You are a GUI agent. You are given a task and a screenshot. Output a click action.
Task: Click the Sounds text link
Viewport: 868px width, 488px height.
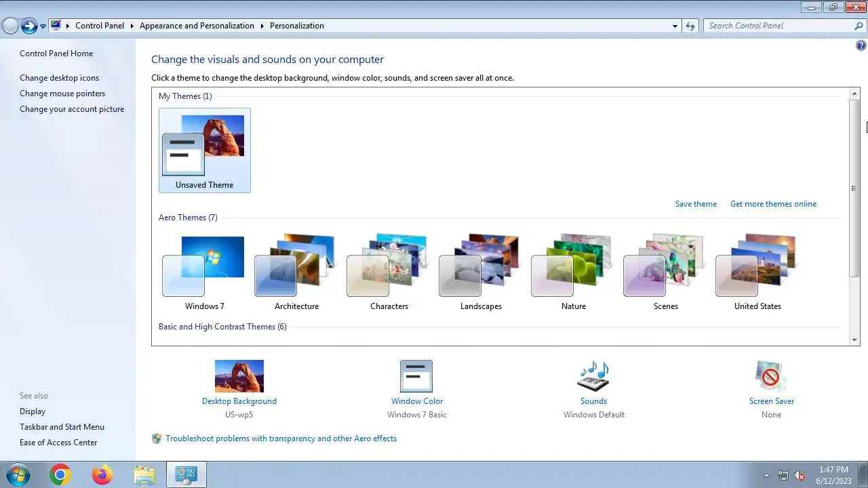pos(593,401)
